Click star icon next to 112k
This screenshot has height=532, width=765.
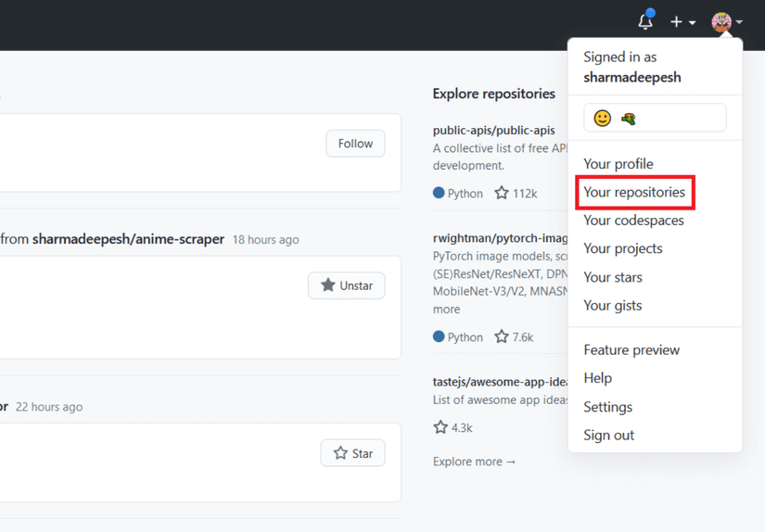pyautogui.click(x=502, y=193)
